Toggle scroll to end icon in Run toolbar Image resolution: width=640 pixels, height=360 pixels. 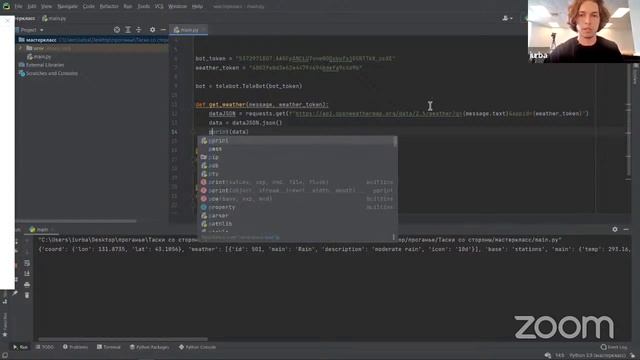(27, 273)
